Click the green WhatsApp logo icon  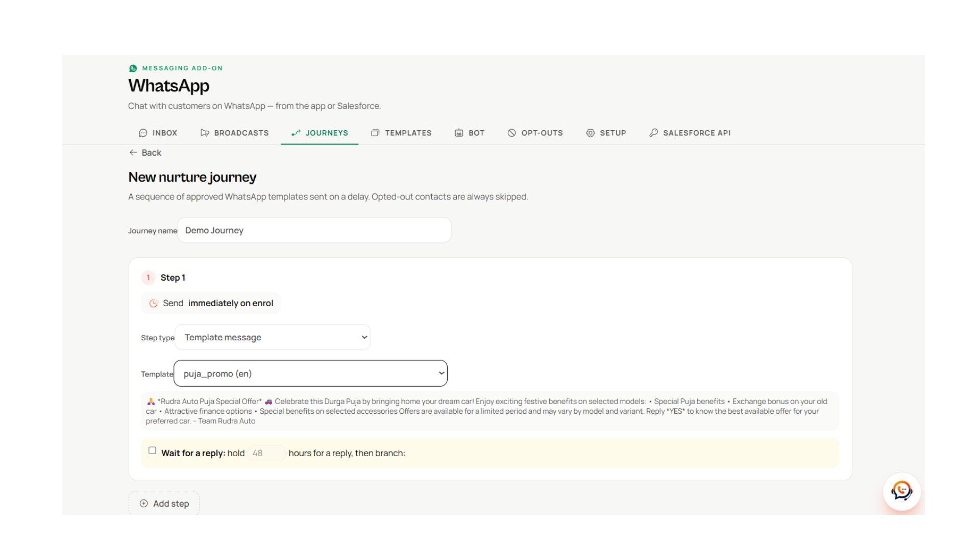133,68
